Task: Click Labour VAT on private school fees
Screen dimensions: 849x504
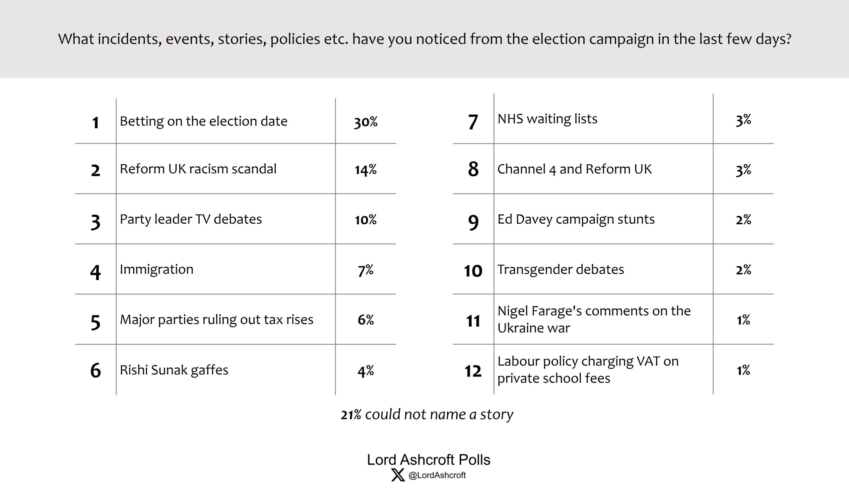Action: pos(588,369)
